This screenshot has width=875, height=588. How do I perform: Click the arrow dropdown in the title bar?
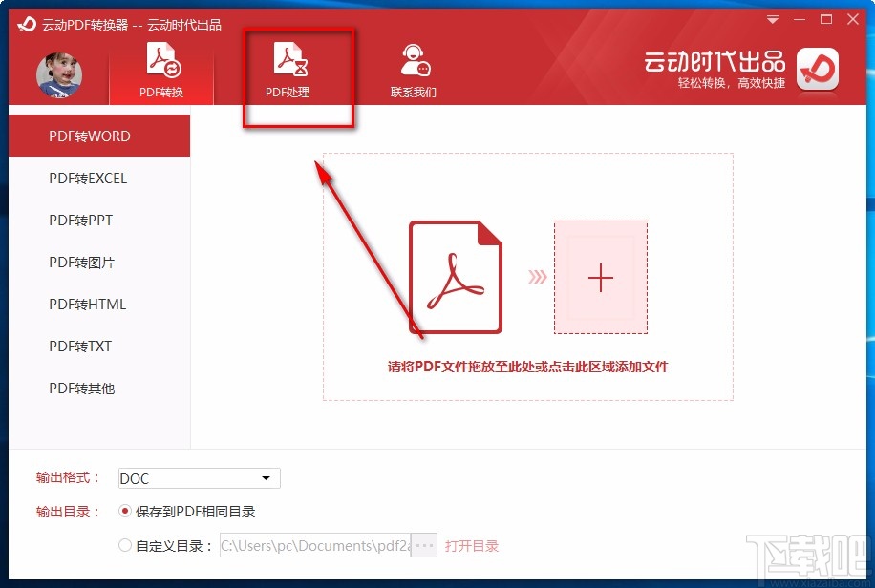772,19
